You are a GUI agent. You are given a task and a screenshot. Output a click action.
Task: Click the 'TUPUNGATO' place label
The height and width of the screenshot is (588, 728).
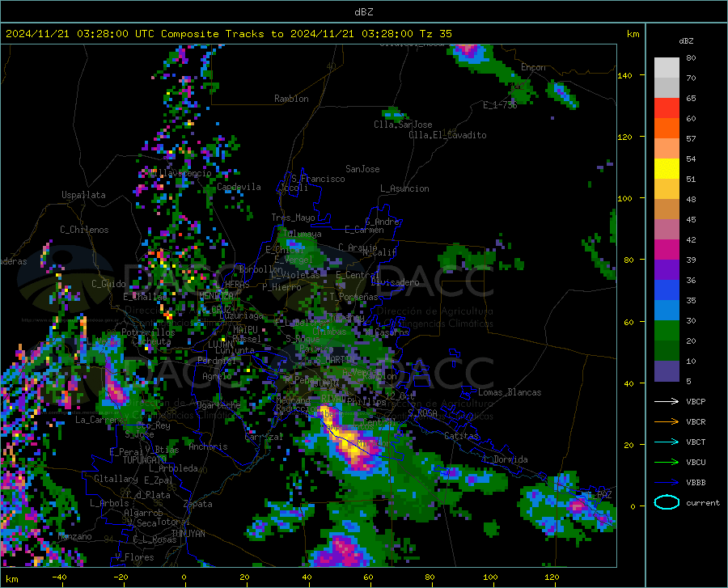point(145,460)
